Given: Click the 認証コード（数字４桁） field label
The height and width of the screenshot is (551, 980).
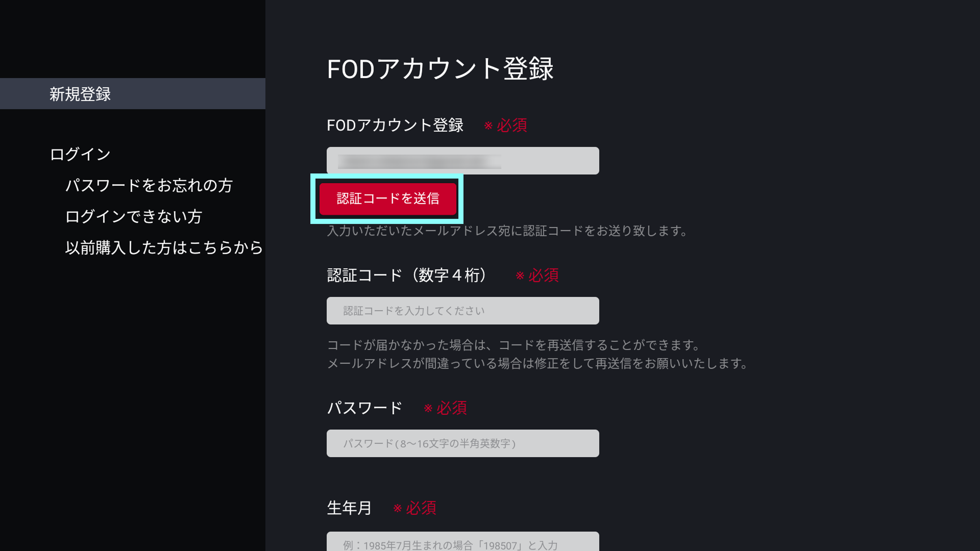Looking at the screenshot, I should 407,275.
